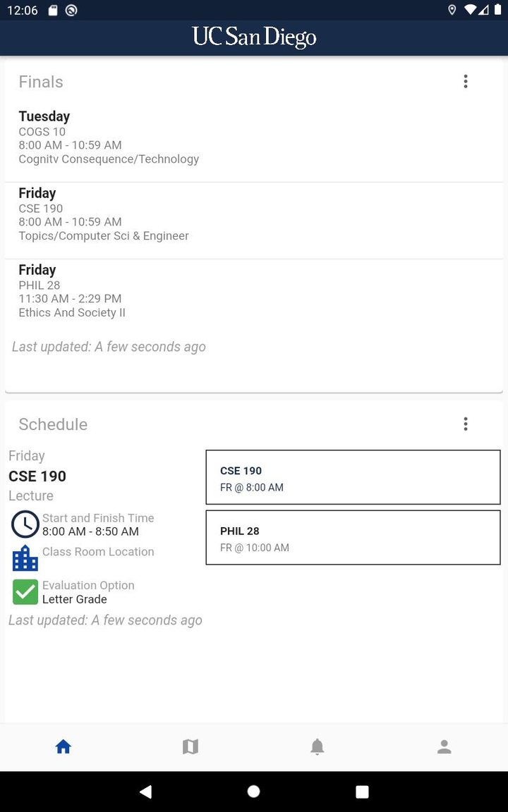
Task: Open the user profile tab
Action: (x=444, y=746)
